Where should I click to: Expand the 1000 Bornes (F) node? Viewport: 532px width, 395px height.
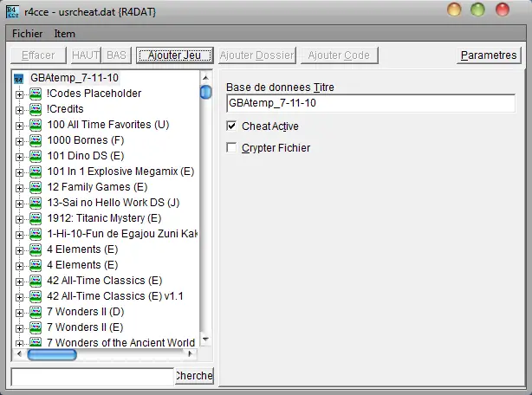tap(19, 141)
